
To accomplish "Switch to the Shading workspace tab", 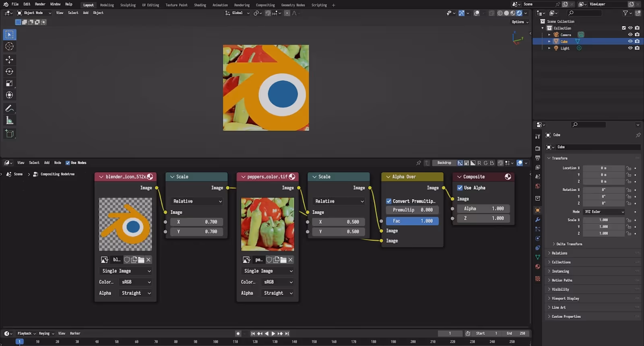I will click(200, 5).
